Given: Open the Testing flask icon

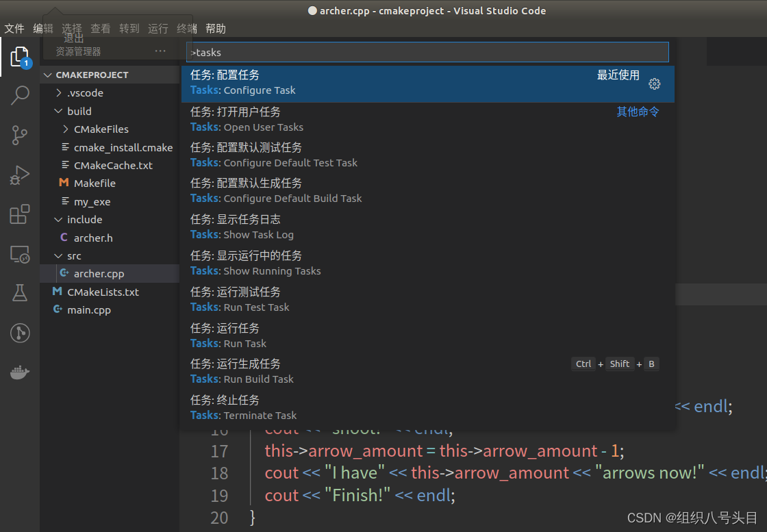Looking at the screenshot, I should (x=20, y=293).
